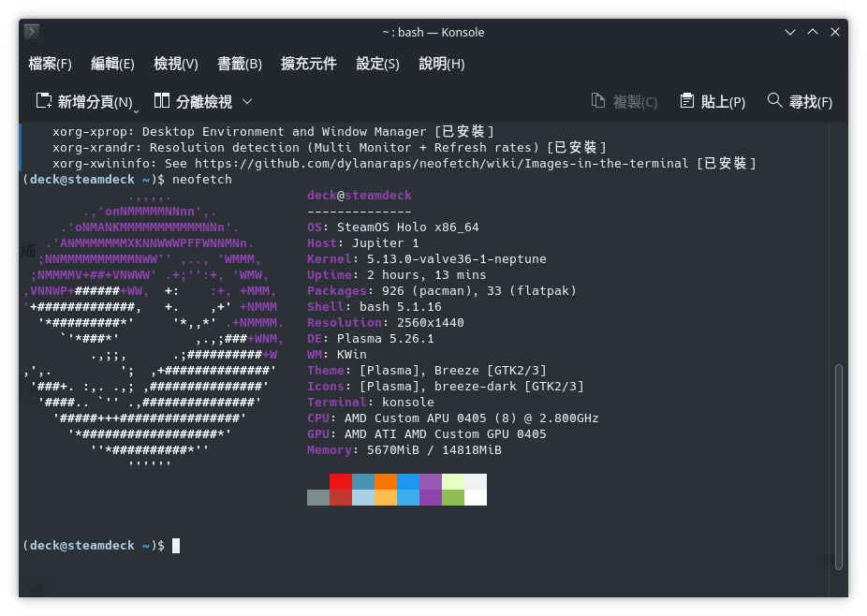867x616 pixels.
Task: Click the Theme line '[Plasma], Breeze [GTK2/3]'
Action: pos(453,371)
